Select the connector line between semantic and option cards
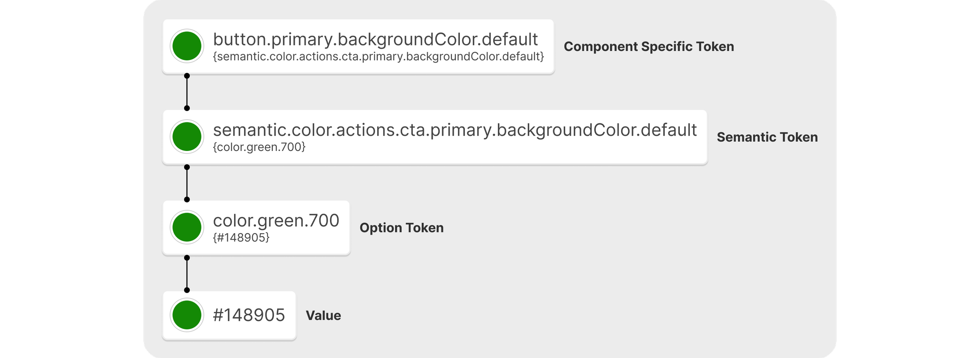980x358 pixels. click(x=187, y=183)
